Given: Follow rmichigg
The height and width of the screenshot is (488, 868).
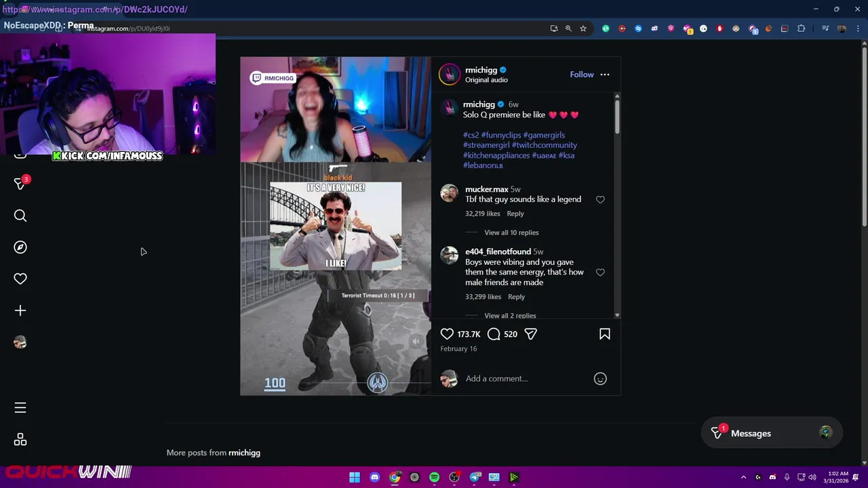Looking at the screenshot, I should (x=582, y=75).
